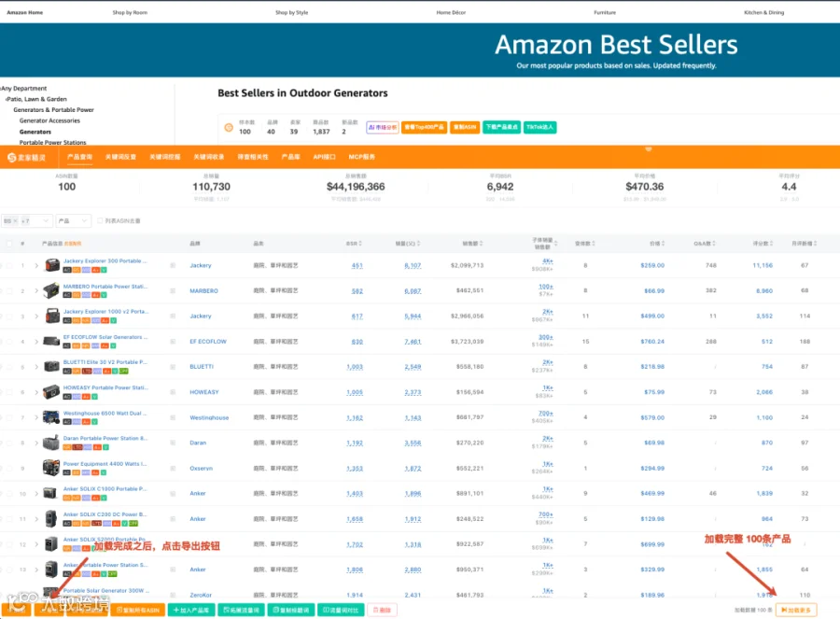The width and height of the screenshot is (840, 619).
Task: Open the EF ECOFLOW brand link
Action: 208,342
